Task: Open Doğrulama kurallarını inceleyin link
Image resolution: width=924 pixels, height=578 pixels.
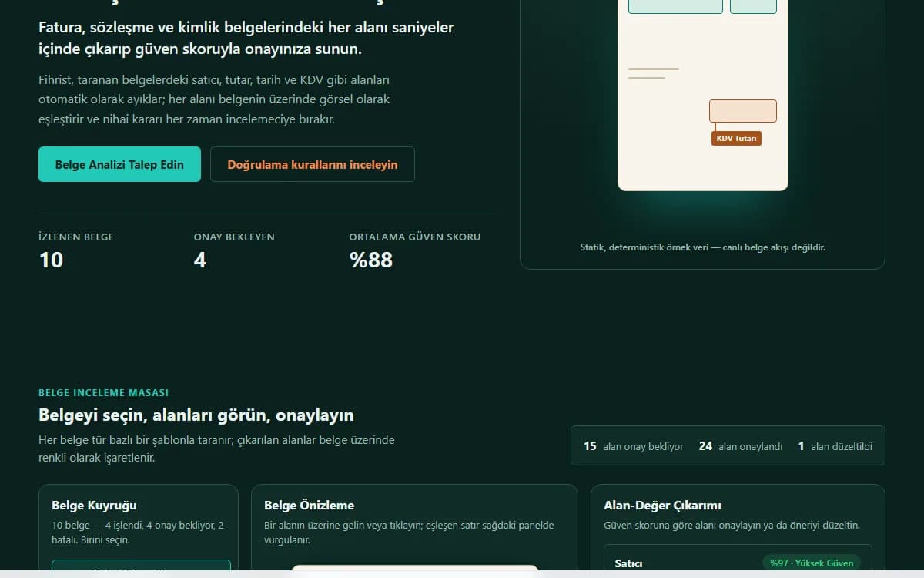Action: 313,164
